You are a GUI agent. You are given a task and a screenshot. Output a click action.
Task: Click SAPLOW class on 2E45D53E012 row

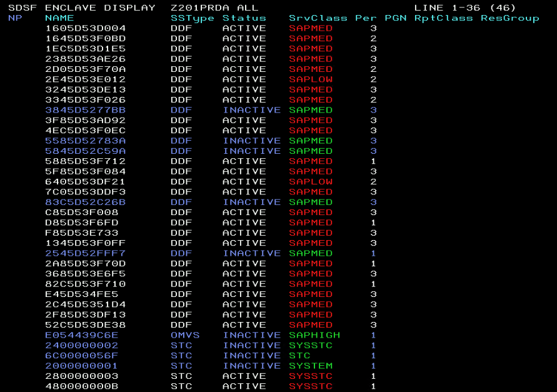(x=311, y=79)
